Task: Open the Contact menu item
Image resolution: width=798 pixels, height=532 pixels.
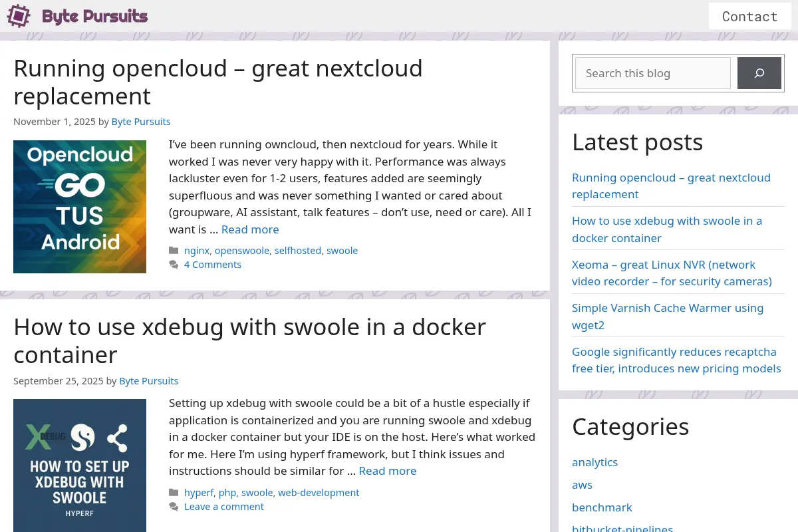Action: pyautogui.click(x=749, y=16)
